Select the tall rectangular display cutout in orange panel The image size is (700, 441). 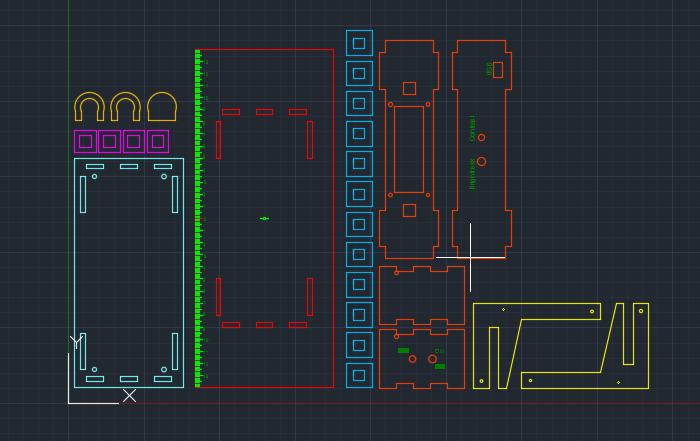[x=409, y=150]
